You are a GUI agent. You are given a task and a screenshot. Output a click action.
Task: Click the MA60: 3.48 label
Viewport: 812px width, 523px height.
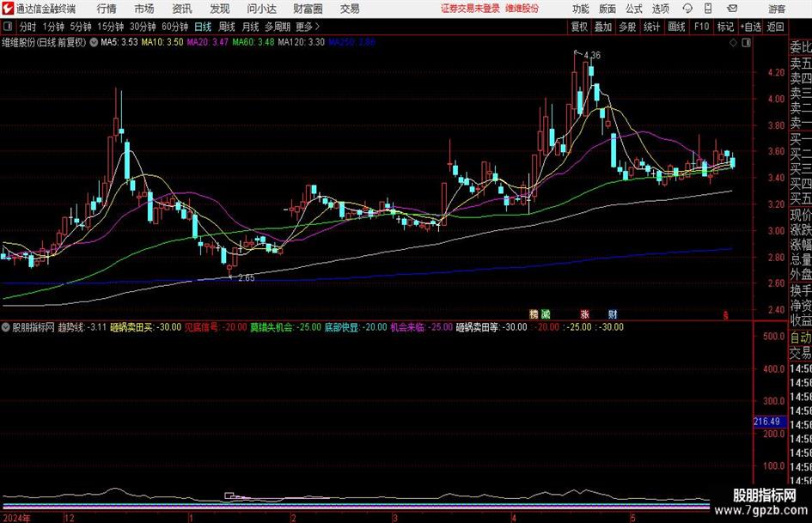point(253,42)
